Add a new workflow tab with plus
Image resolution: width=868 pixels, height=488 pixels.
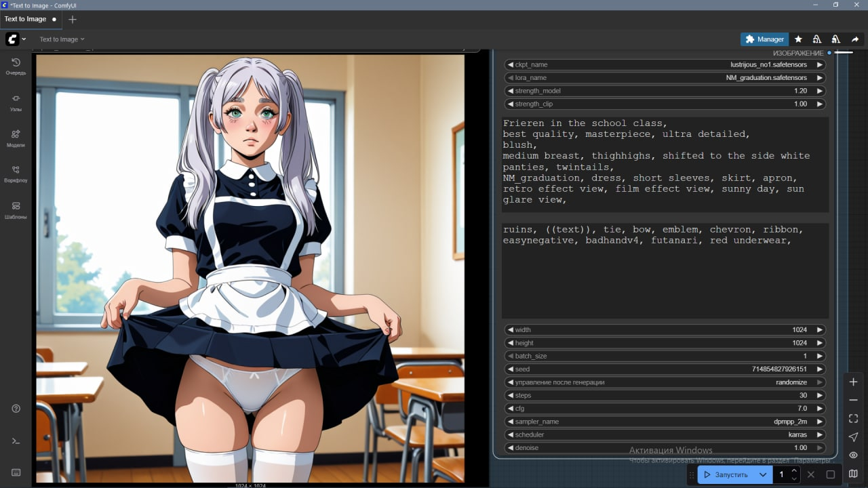(x=73, y=19)
